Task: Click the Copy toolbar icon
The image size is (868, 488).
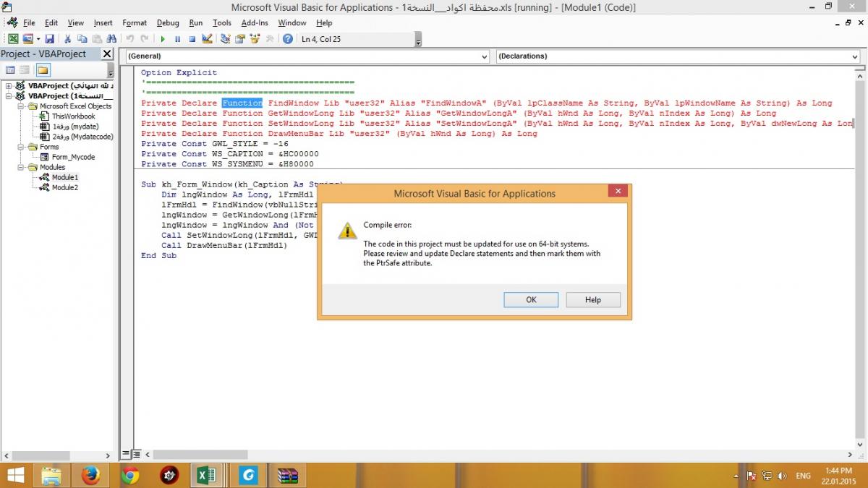Action: tap(82, 39)
